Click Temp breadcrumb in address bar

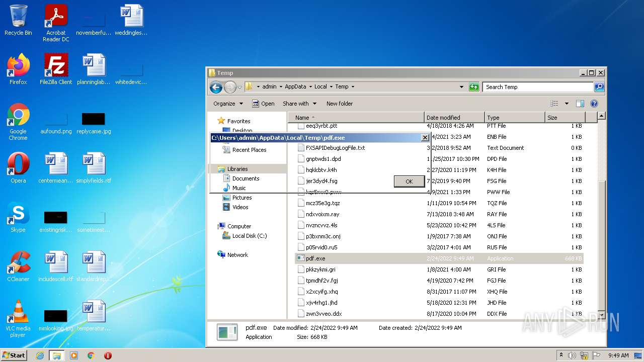coord(342,87)
